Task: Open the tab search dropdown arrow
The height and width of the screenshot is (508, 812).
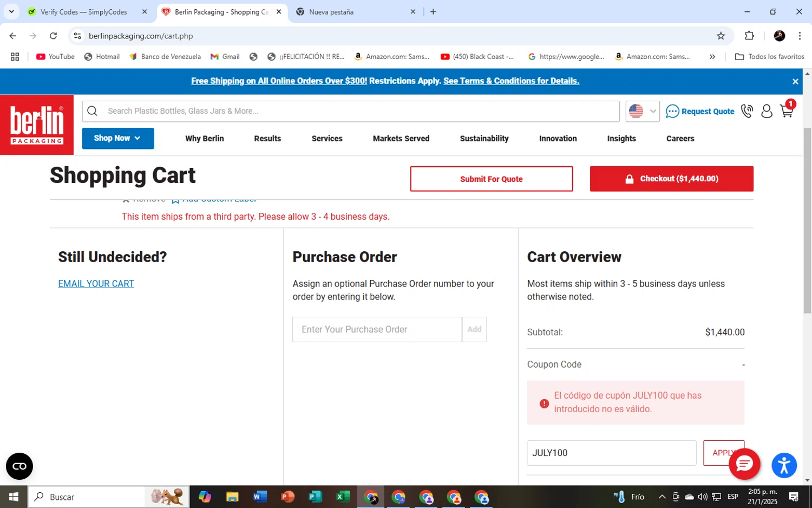Action: (11, 11)
